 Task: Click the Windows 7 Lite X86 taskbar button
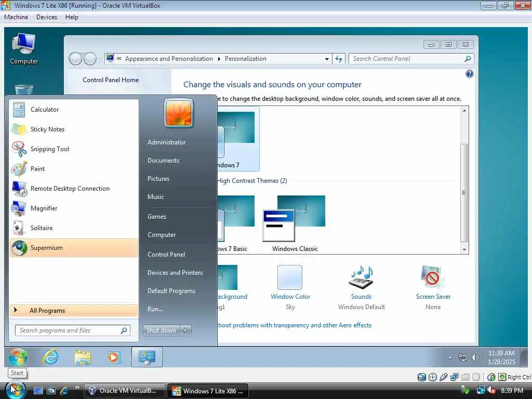pos(208,391)
